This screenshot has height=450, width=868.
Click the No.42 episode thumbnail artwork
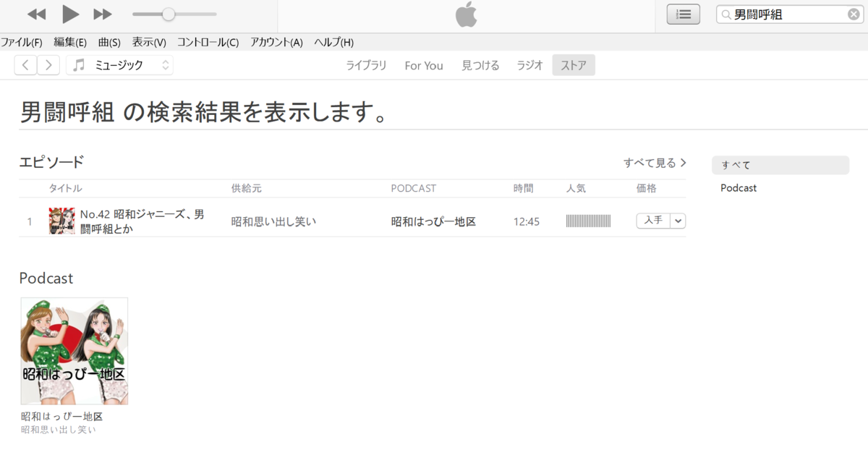(x=61, y=221)
